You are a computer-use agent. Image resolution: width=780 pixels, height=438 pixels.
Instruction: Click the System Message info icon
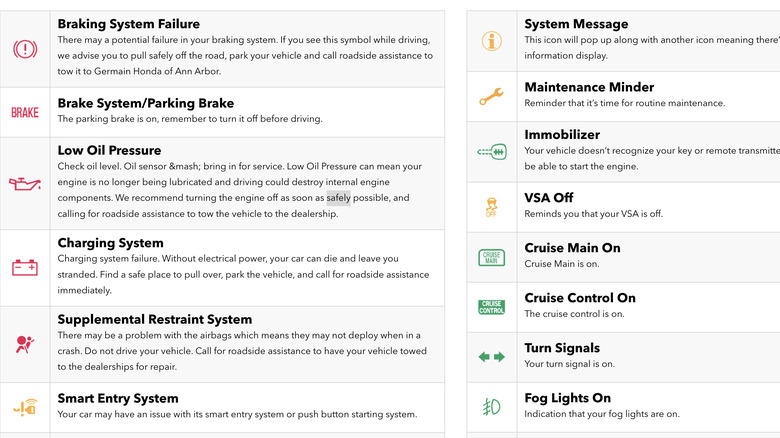(x=492, y=41)
